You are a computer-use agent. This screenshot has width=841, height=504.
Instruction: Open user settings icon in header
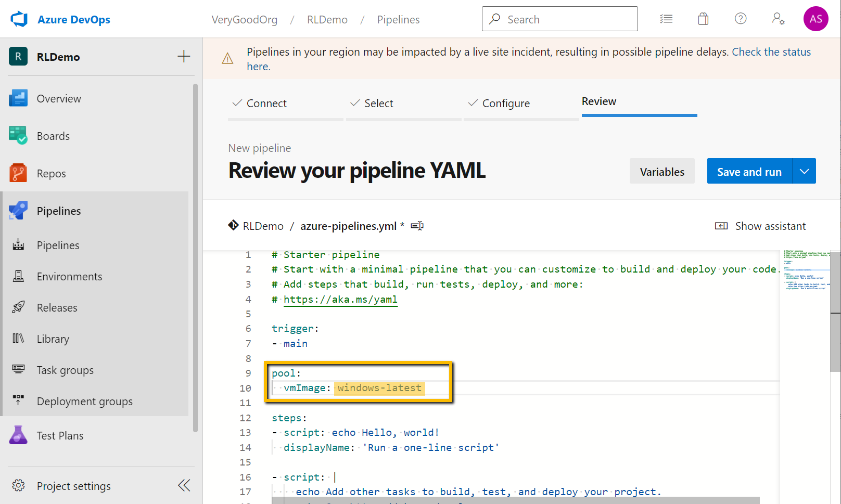click(x=778, y=19)
